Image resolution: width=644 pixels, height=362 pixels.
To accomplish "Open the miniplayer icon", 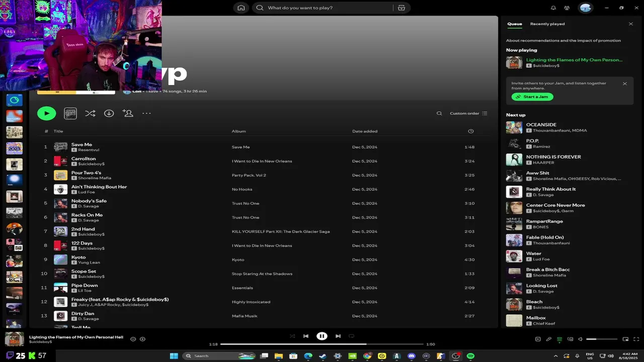I will pyautogui.click(x=626, y=339).
